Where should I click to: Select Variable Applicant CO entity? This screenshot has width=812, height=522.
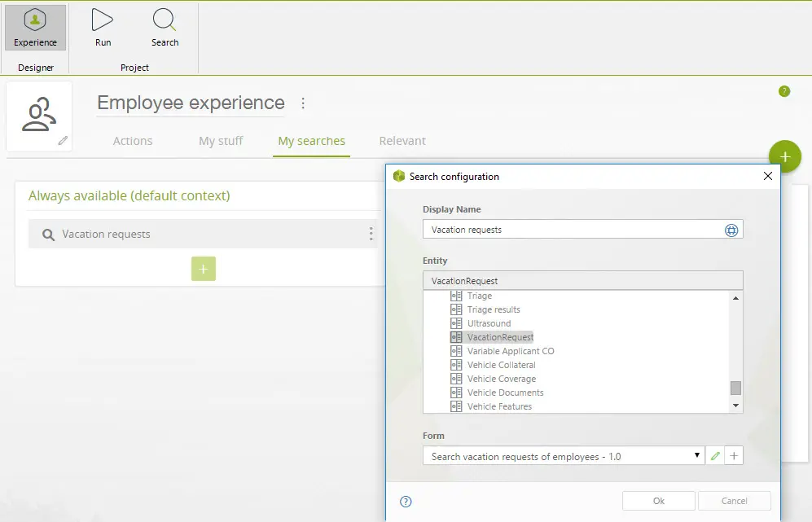[x=511, y=351]
